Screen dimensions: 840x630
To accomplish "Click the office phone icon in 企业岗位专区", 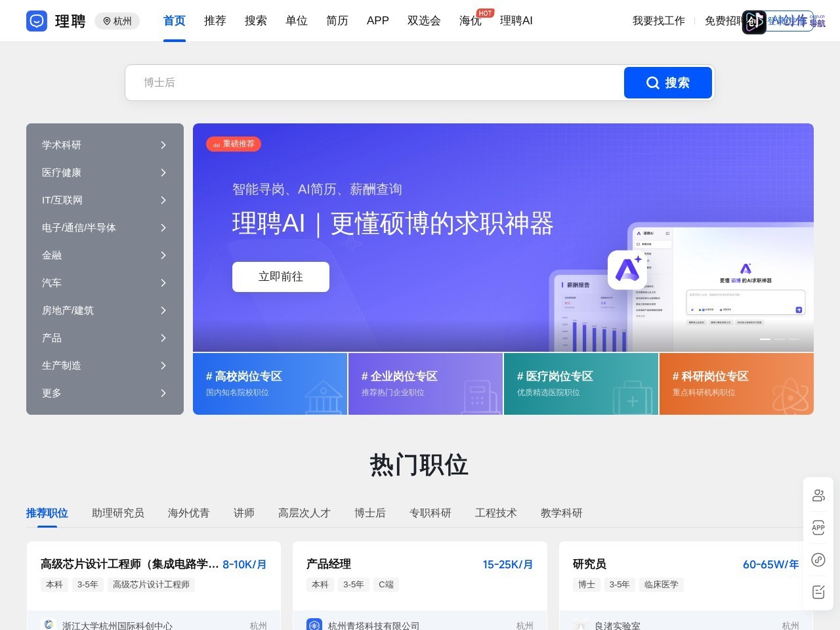I will tap(480, 398).
